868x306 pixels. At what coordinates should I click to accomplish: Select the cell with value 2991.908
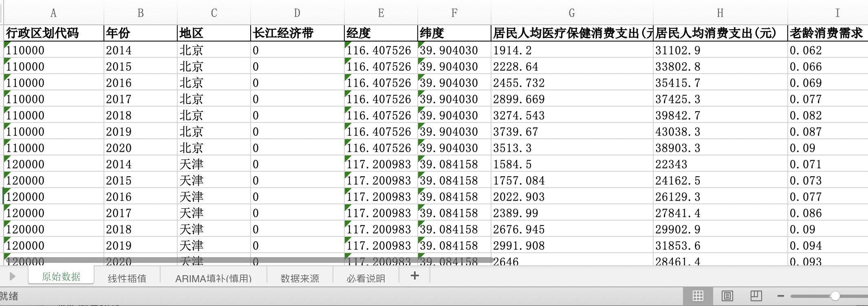572,245
